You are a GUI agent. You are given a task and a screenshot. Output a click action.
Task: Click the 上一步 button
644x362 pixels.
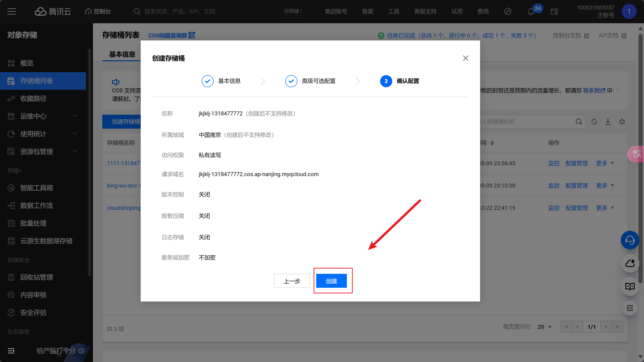click(292, 281)
